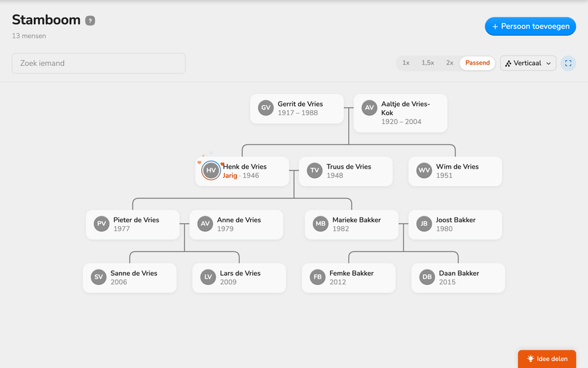
Task: Click the FB avatar of Femke Bakker
Action: point(318,277)
